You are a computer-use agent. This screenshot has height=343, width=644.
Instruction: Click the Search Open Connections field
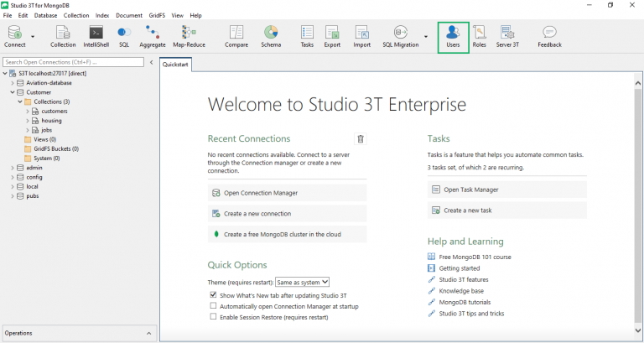coord(72,62)
